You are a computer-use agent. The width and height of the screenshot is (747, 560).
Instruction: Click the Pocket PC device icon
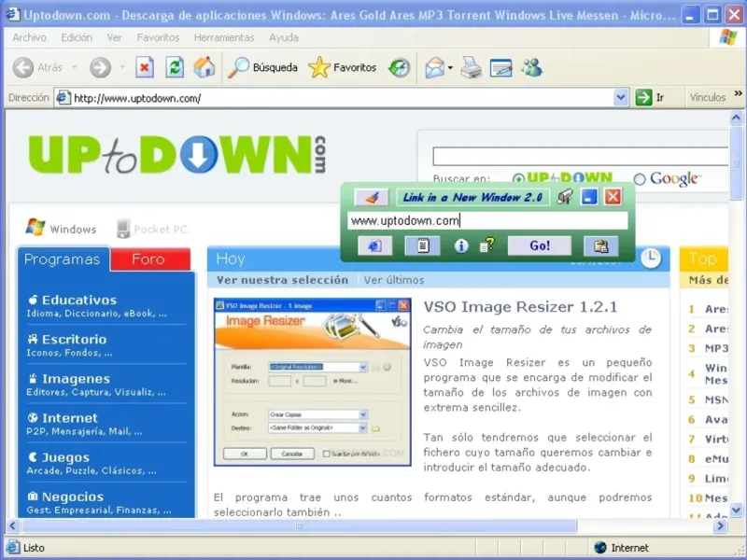point(123,229)
